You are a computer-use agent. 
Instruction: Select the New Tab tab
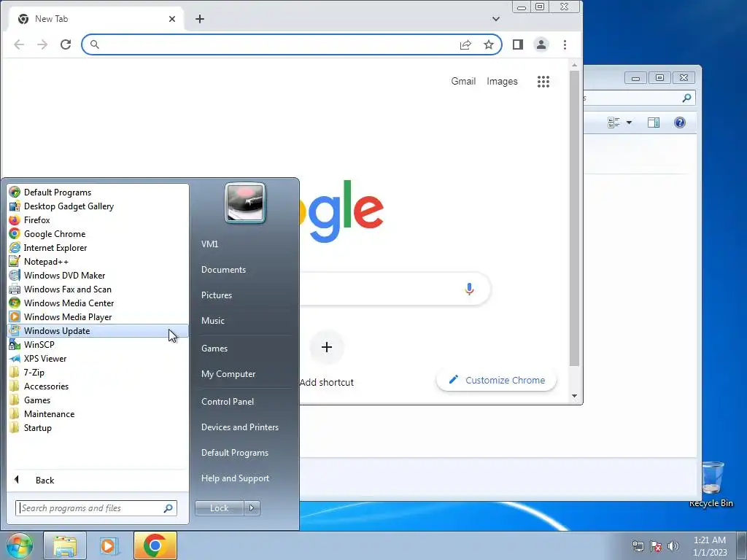coord(96,19)
